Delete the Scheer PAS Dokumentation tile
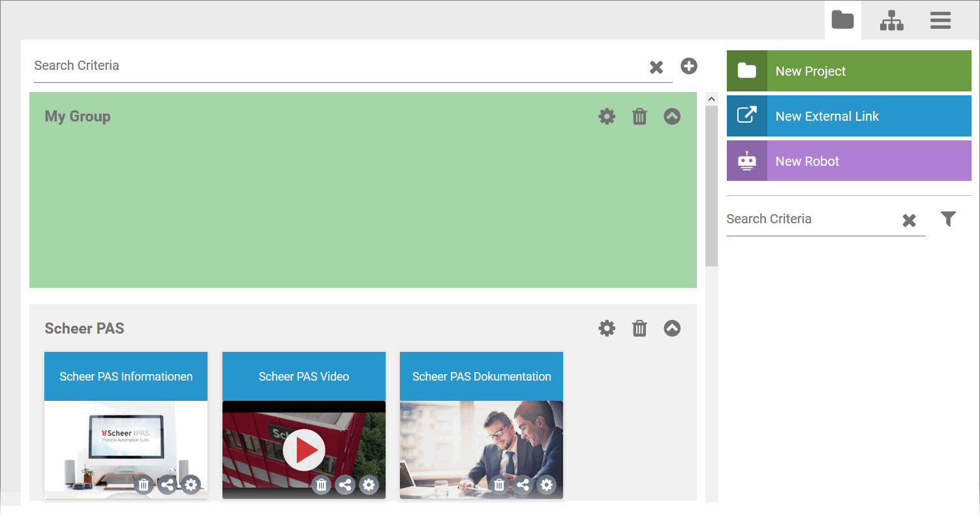The height and width of the screenshot is (519, 980). tap(499, 485)
